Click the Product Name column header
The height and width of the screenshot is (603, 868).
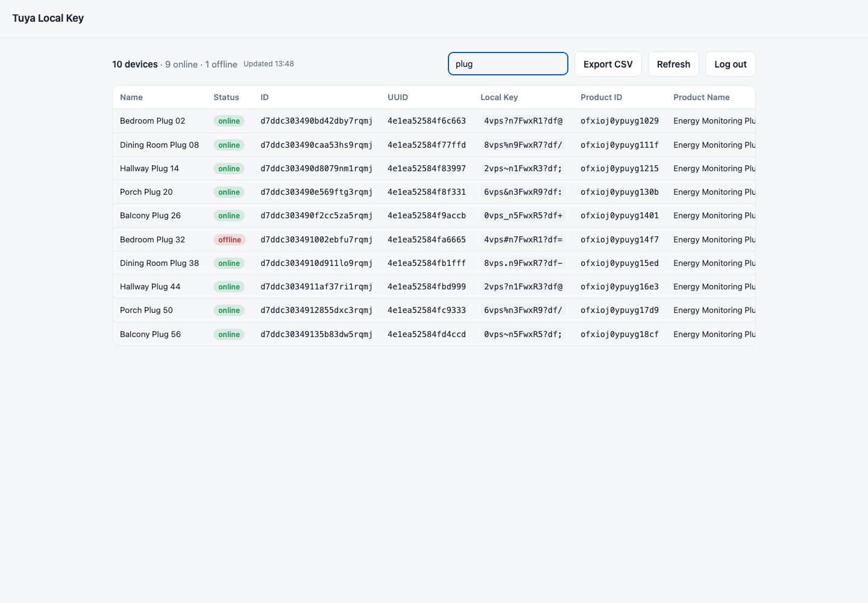pyautogui.click(x=702, y=97)
